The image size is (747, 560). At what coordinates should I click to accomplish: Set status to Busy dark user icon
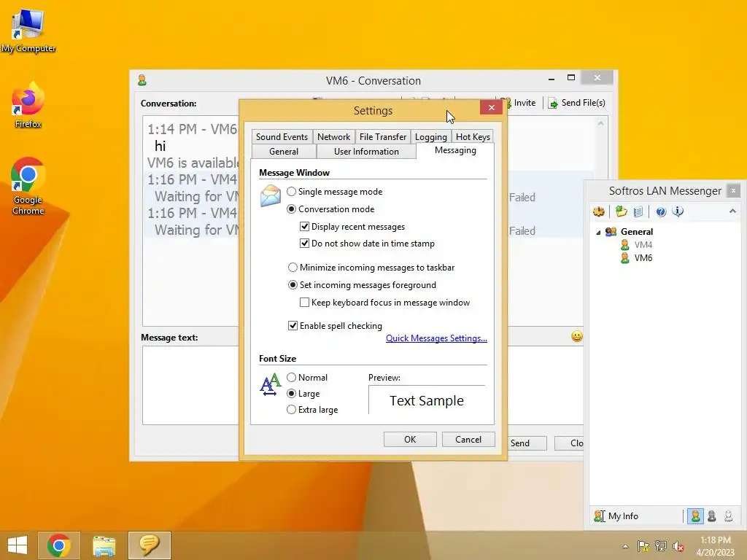[712, 516]
